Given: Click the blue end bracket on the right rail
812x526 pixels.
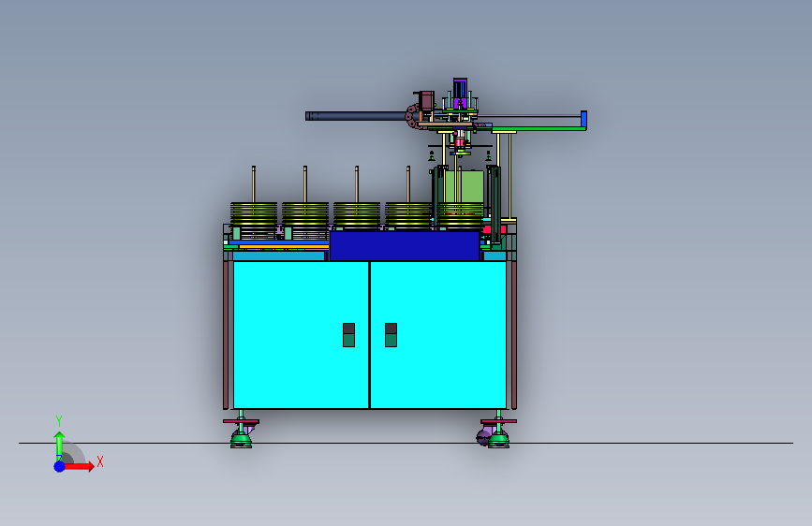Looking at the screenshot, I should coord(583,119).
